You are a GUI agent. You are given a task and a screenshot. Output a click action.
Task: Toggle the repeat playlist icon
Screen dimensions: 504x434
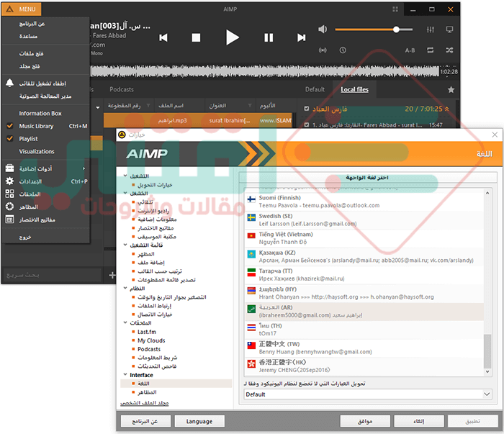[x=430, y=50]
